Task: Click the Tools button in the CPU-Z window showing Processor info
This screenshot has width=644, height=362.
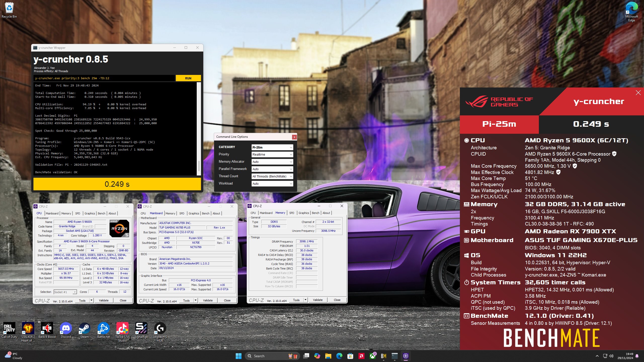Action: coord(82,300)
